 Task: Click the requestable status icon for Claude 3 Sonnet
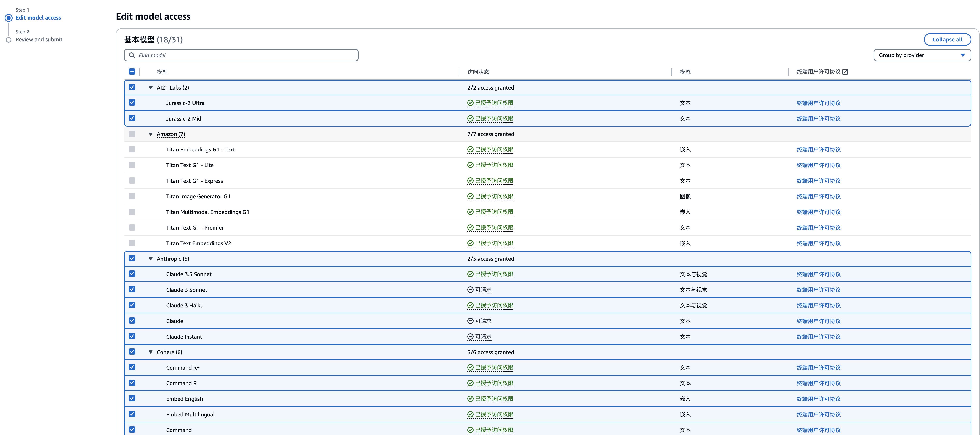pyautogui.click(x=470, y=290)
